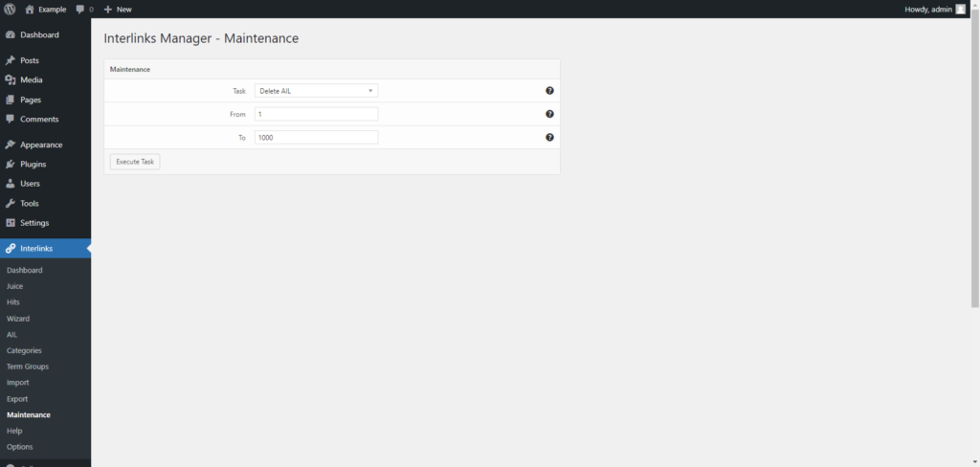Click the Users person icon
980x467 pixels.
click(x=10, y=183)
